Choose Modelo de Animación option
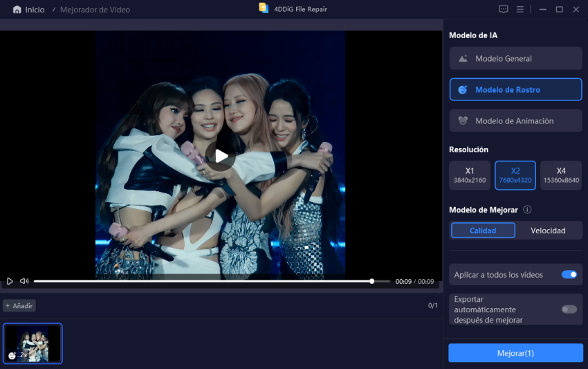 pyautogui.click(x=515, y=121)
